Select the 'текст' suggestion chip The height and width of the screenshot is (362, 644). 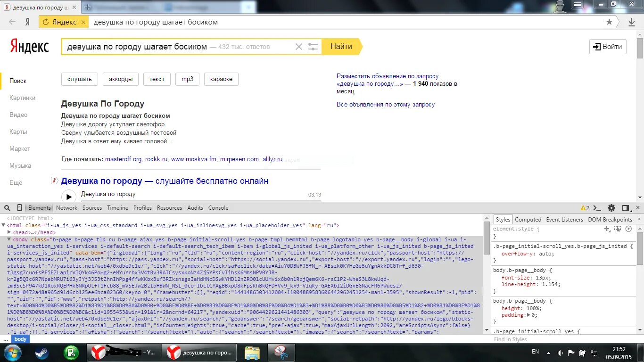[157, 79]
